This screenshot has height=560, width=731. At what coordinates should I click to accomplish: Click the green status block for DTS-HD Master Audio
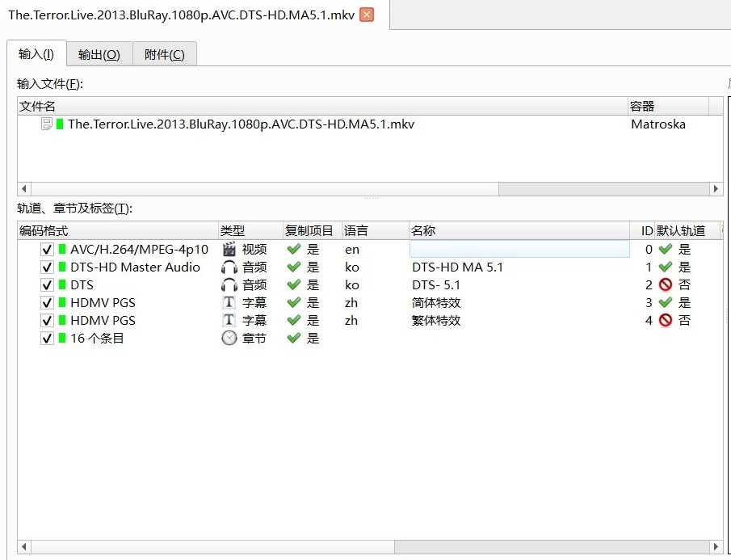(x=62, y=267)
